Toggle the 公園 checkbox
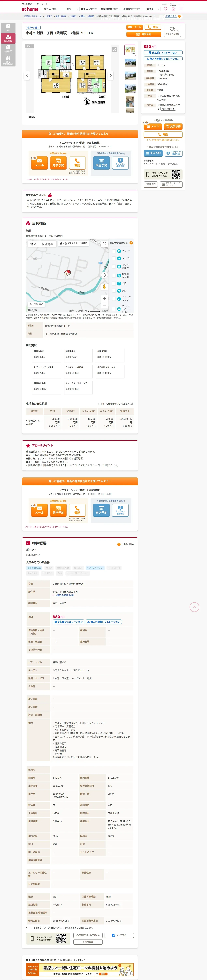This screenshot has height=980, width=207. point(114,283)
